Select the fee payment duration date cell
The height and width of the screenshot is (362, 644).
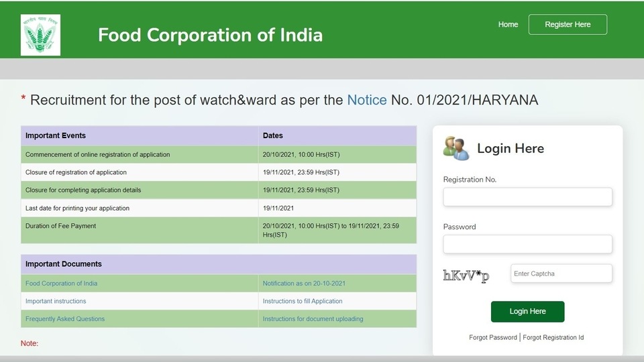pos(337,230)
